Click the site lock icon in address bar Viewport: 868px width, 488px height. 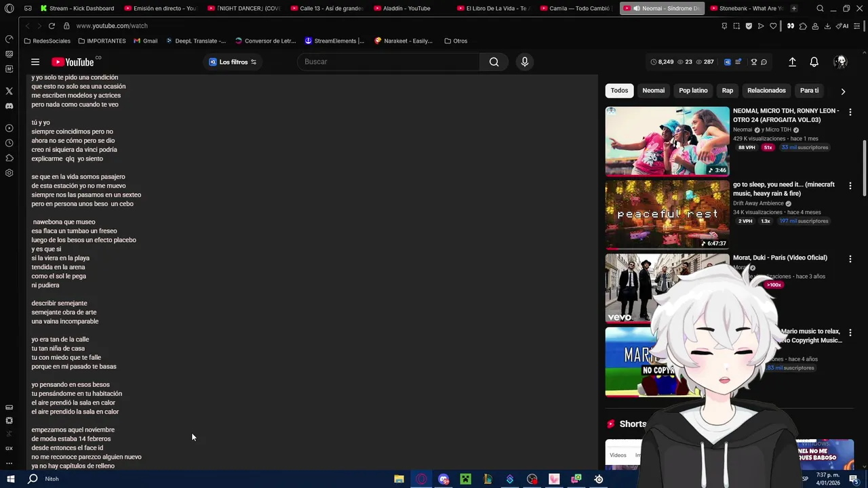pos(66,26)
